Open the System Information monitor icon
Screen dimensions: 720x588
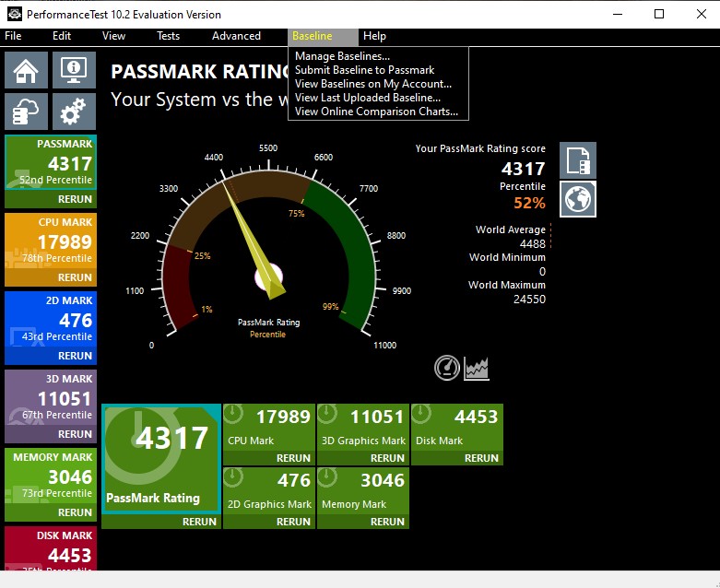(74, 70)
